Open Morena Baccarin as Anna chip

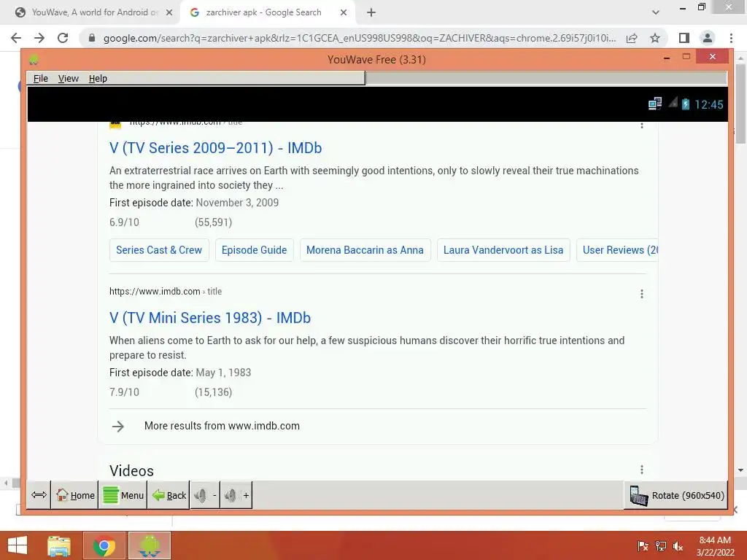click(365, 250)
